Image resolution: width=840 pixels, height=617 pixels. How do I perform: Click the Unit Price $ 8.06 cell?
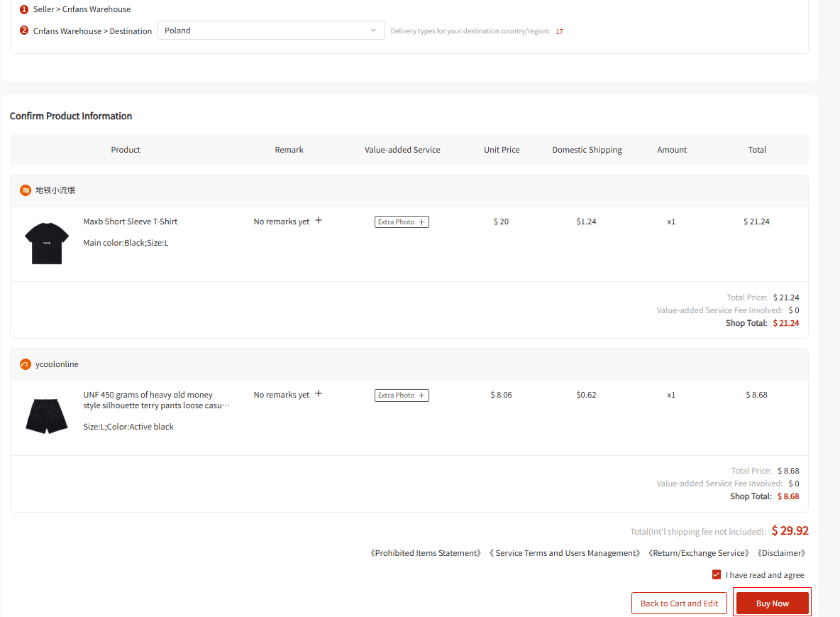tap(501, 395)
